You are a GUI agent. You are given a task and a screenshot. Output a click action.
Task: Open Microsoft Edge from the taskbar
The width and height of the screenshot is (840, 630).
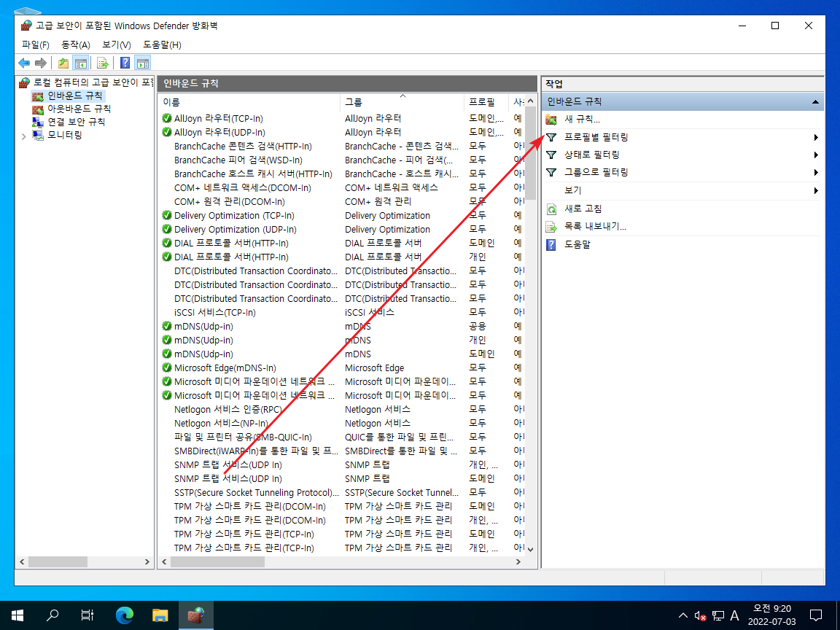(125, 615)
